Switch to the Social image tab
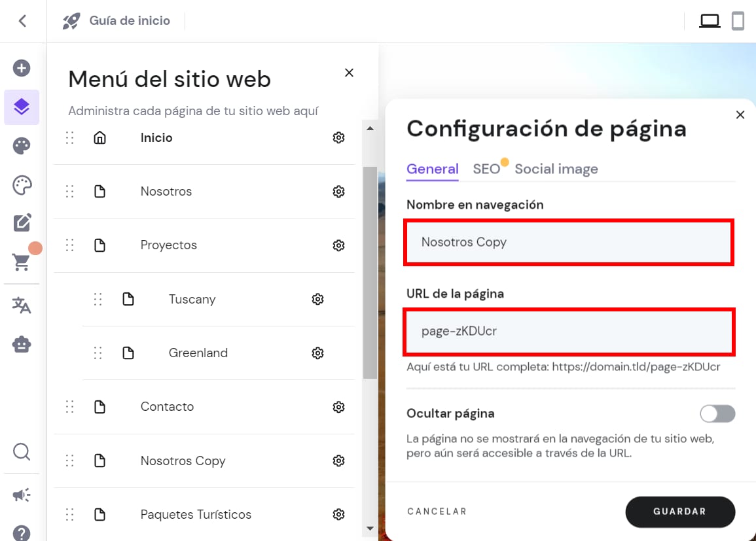The height and width of the screenshot is (541, 756). click(556, 169)
